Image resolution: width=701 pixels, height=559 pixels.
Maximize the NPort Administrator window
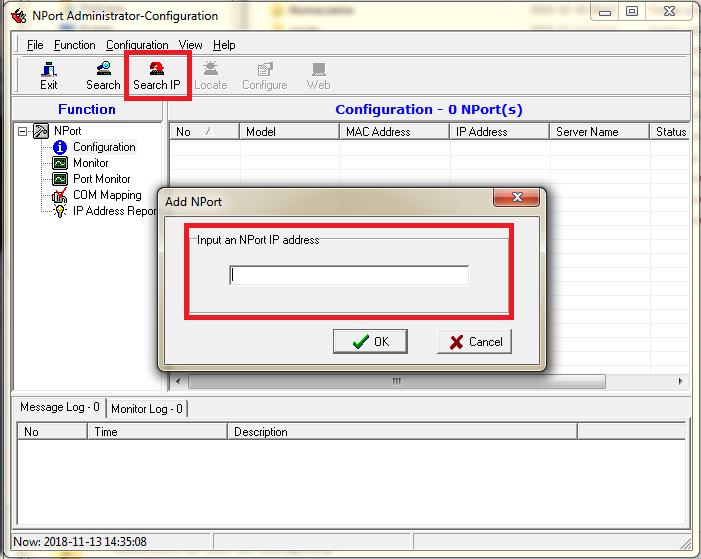pos(632,12)
